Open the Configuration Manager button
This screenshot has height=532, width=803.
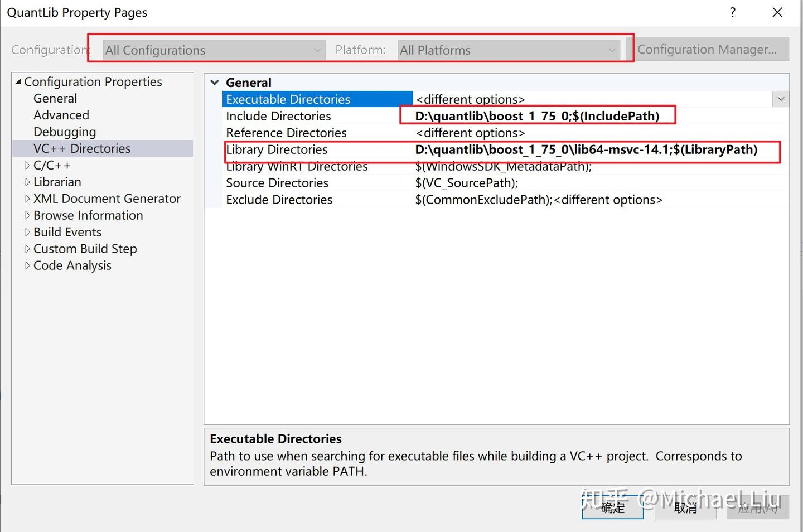coord(707,49)
